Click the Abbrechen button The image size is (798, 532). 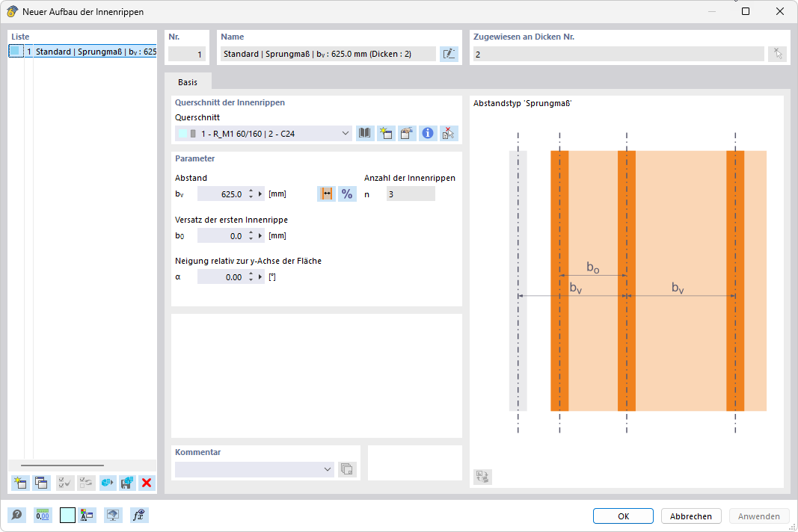(690, 516)
